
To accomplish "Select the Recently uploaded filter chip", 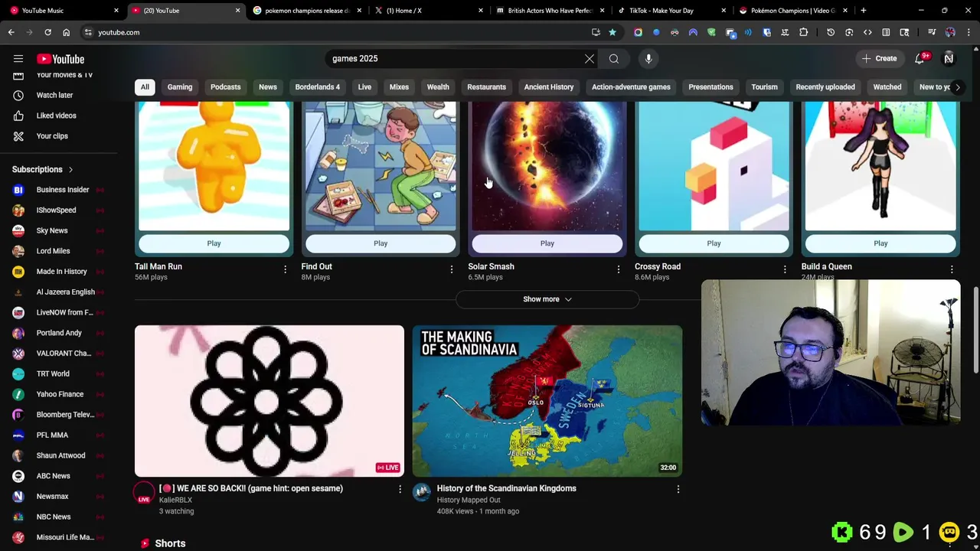I will [825, 87].
